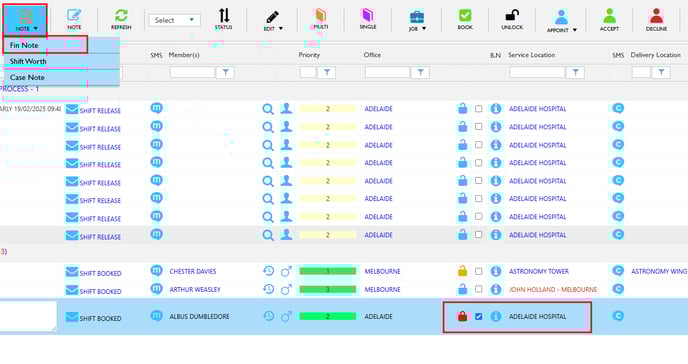Click SMS bubble icon beside Albus Dumbledore
688x364 pixels.
[x=157, y=315]
